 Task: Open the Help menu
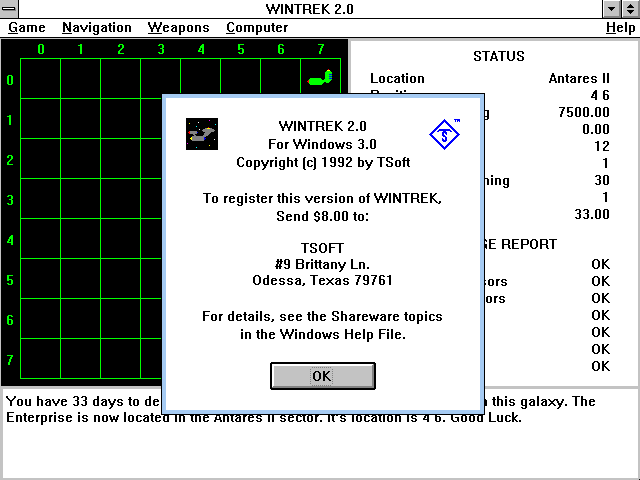pos(619,28)
